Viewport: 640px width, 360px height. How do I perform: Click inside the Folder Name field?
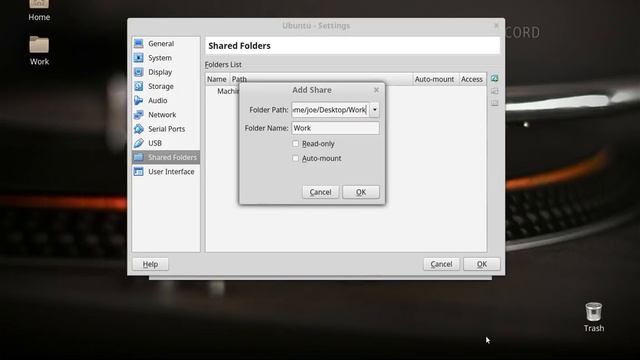point(335,128)
